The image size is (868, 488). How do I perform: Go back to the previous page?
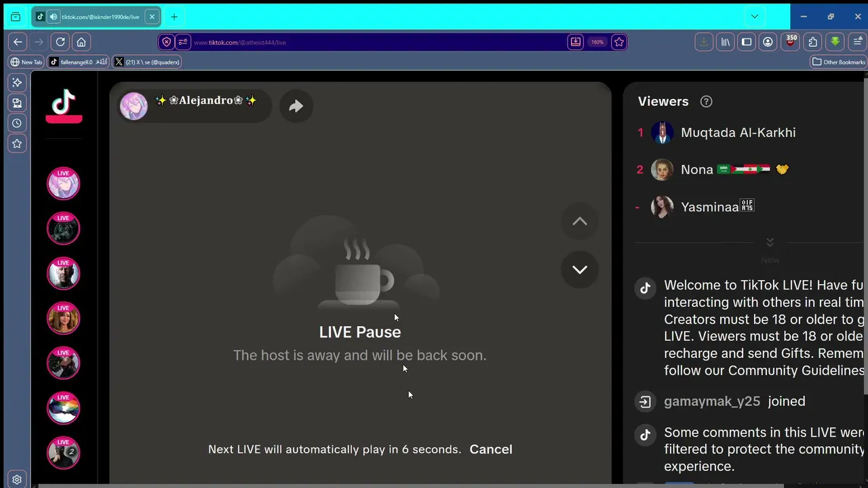[18, 42]
